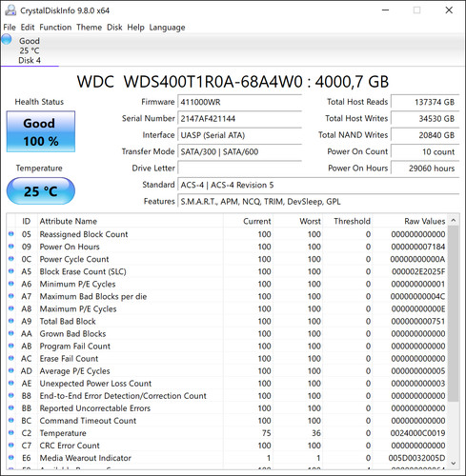Click the status dot for Media Wearout Indicator
This screenshot has height=476, width=466.
point(11,458)
